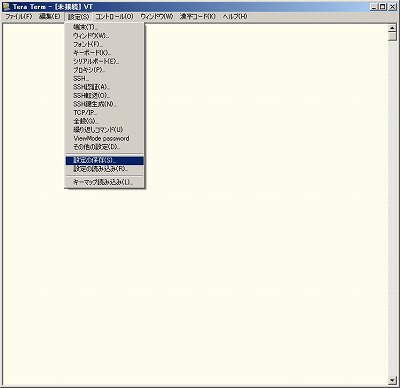Open the コントロール(O) menu
400x388 pixels.
point(114,16)
